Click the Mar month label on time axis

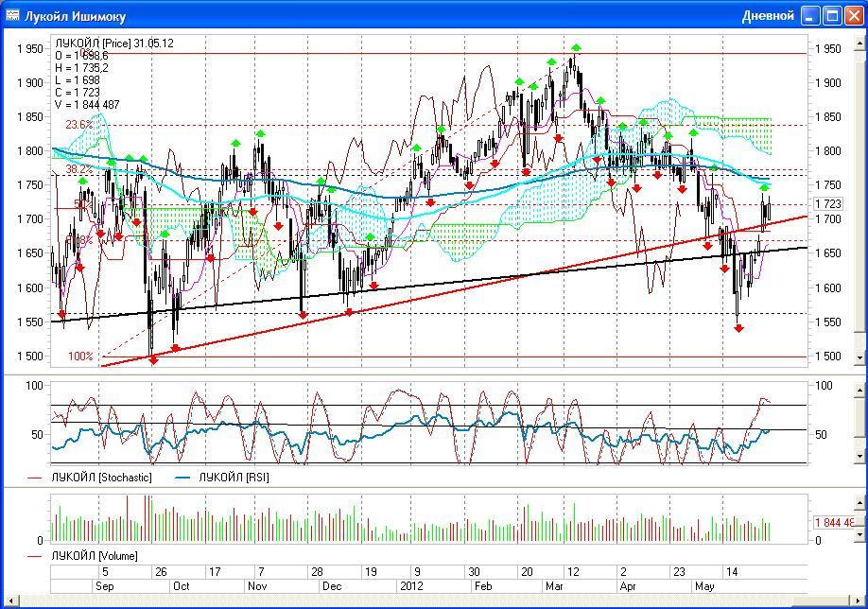554,585
